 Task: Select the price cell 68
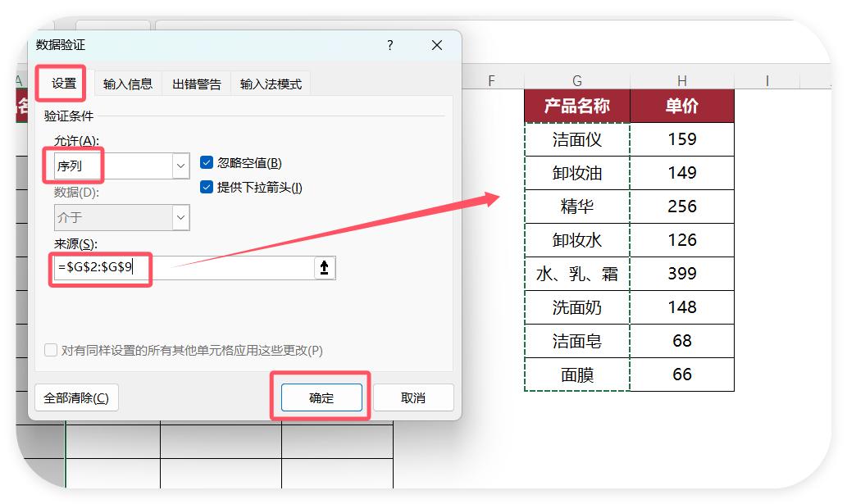pos(682,341)
